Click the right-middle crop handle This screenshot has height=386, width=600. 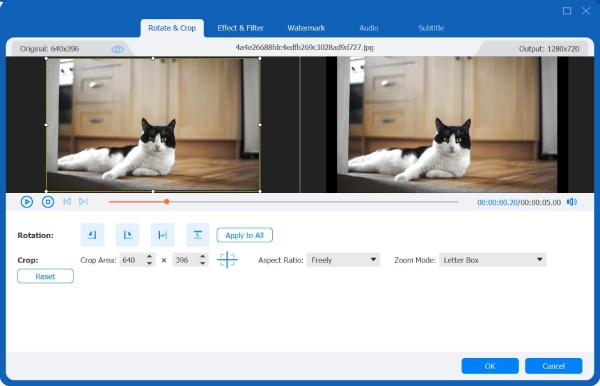[x=260, y=125]
